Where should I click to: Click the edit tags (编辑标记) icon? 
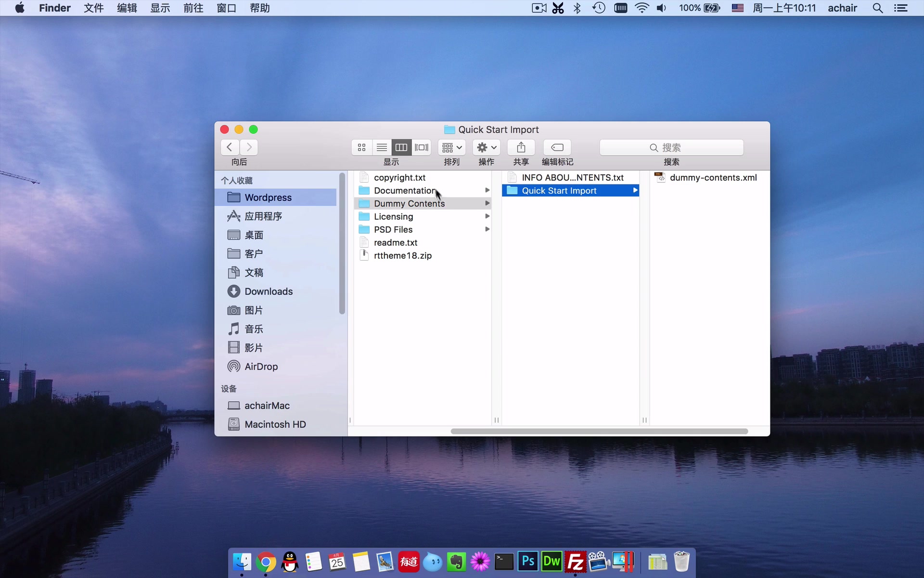click(x=557, y=147)
